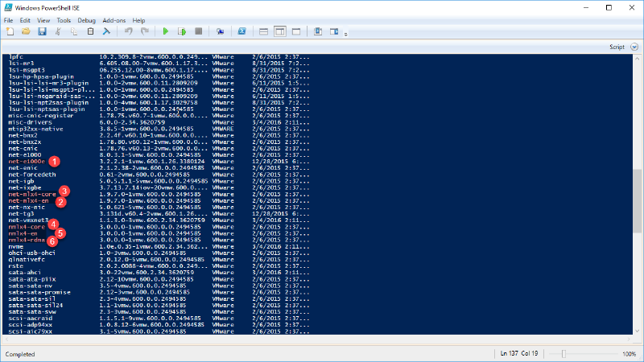Click the net-forcedeth entry
Image resolution: width=644 pixels, height=362 pixels.
click(32, 175)
